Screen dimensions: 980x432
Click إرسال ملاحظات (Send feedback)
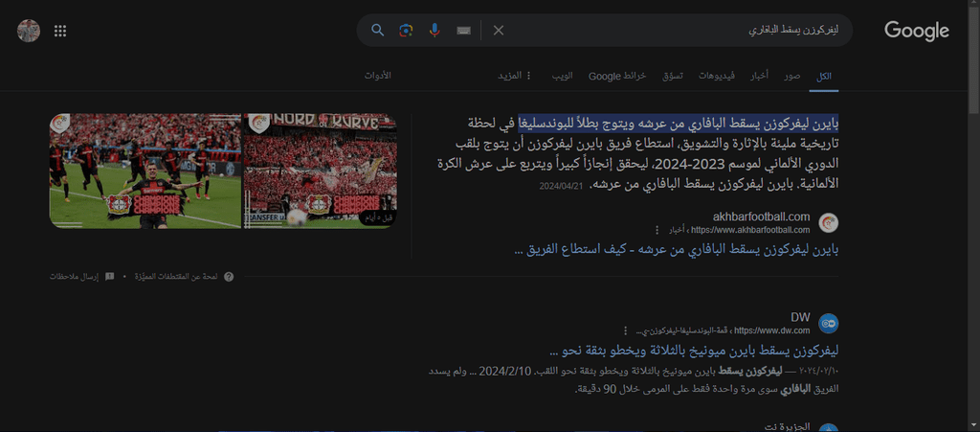pos(75,276)
